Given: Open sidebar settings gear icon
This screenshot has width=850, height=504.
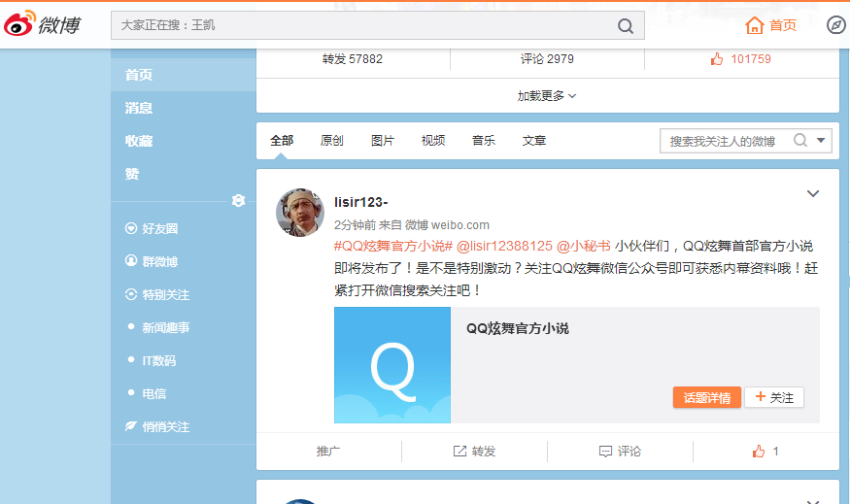Looking at the screenshot, I should (239, 200).
